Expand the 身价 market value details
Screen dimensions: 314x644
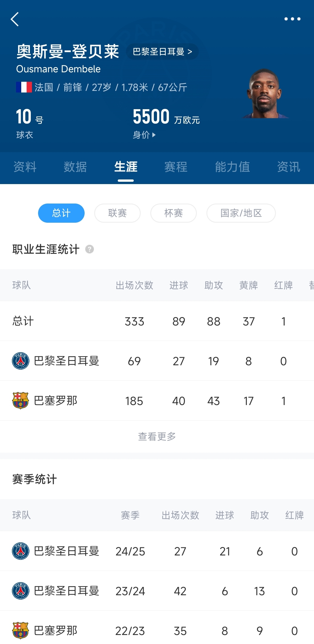click(x=144, y=135)
